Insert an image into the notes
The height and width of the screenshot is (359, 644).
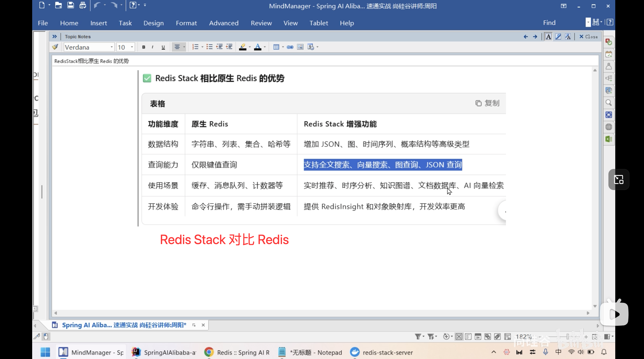(300, 47)
